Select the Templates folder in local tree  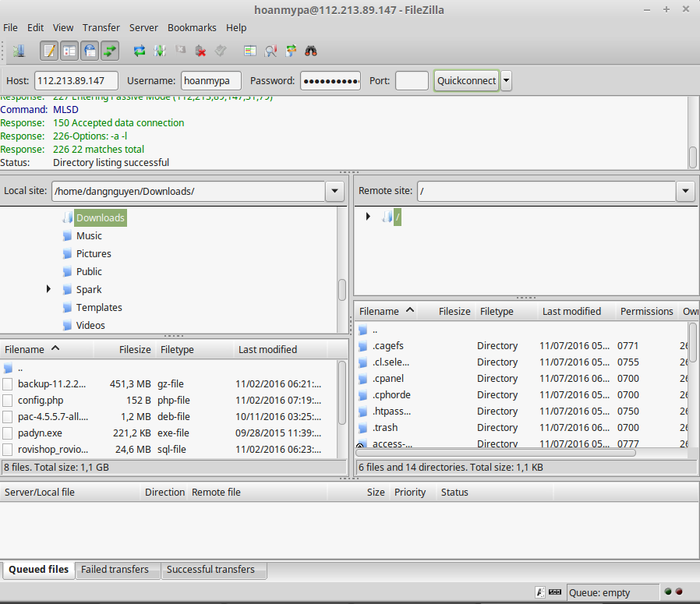pos(99,308)
